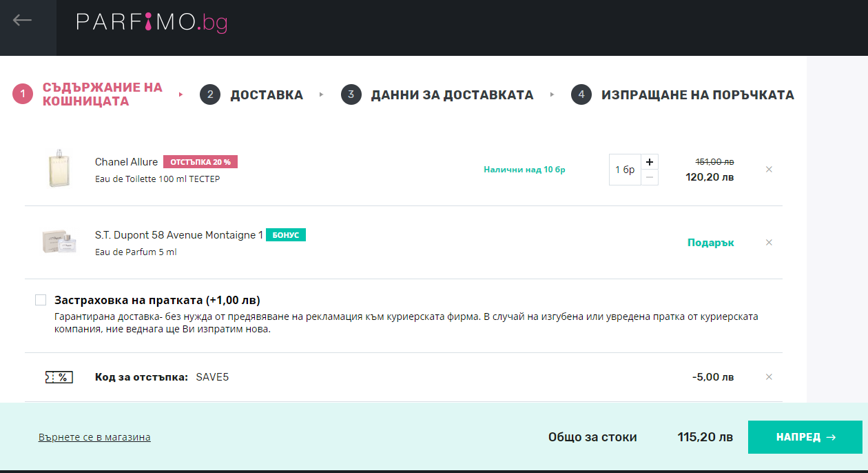Click the Chanel Allure quantity field
868x473 pixels.
(x=625, y=170)
